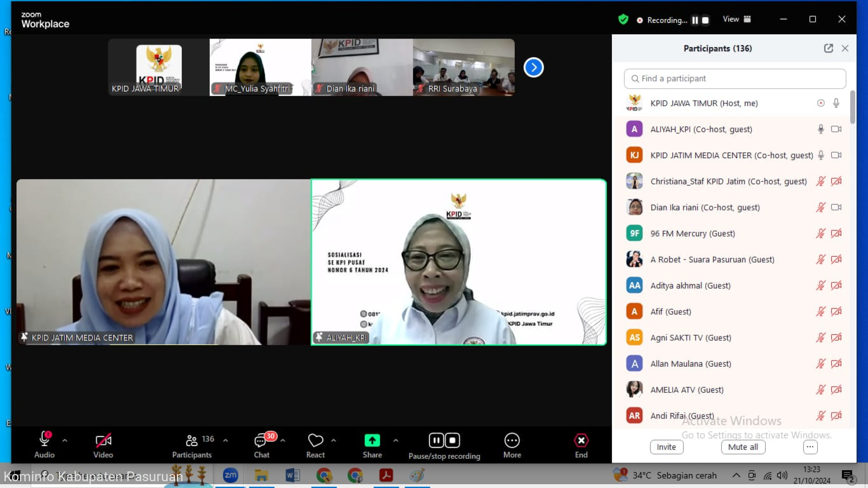This screenshot has width=868, height=488.
Task: Click the Invite button
Action: [x=666, y=447]
